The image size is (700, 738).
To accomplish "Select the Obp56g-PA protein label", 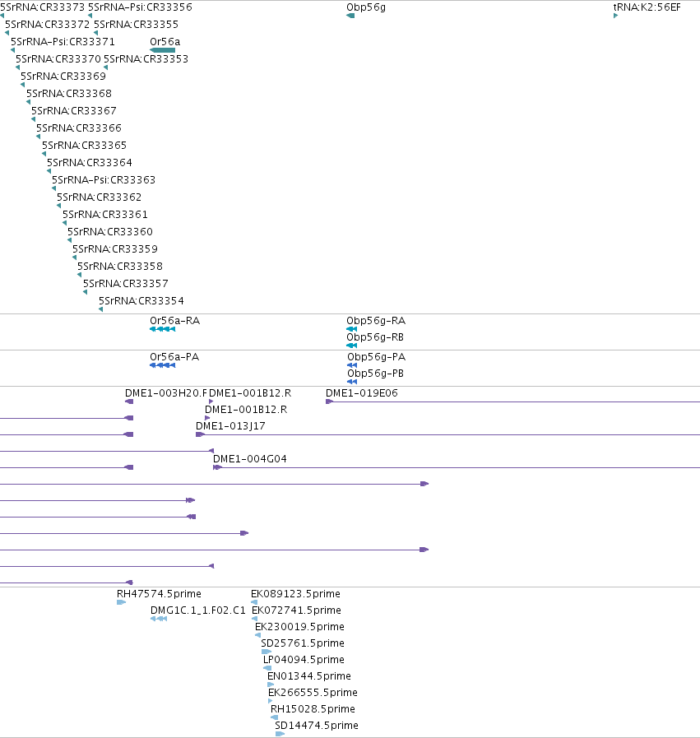I will pos(377,357).
